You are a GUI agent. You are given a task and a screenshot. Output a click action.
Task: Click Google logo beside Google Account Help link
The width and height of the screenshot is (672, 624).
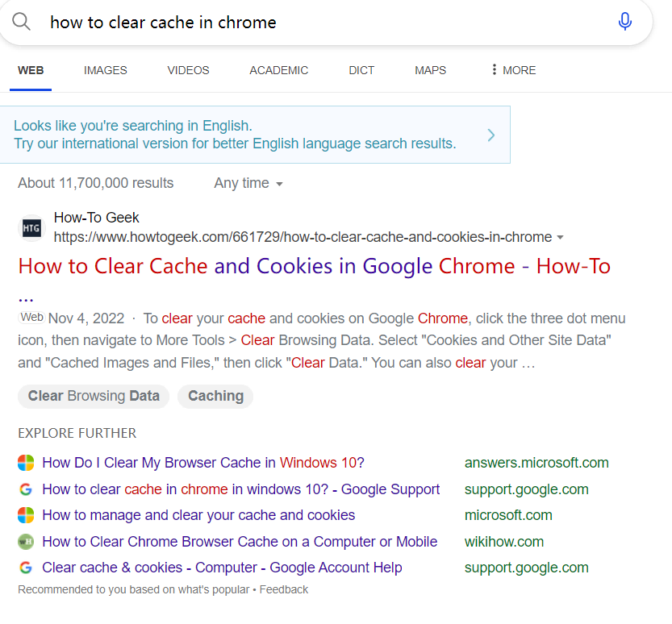(x=26, y=568)
